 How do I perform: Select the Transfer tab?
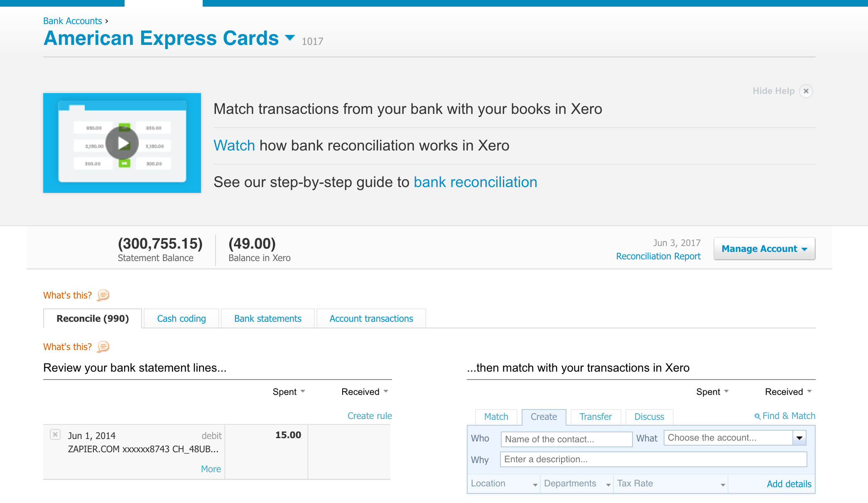tap(596, 417)
